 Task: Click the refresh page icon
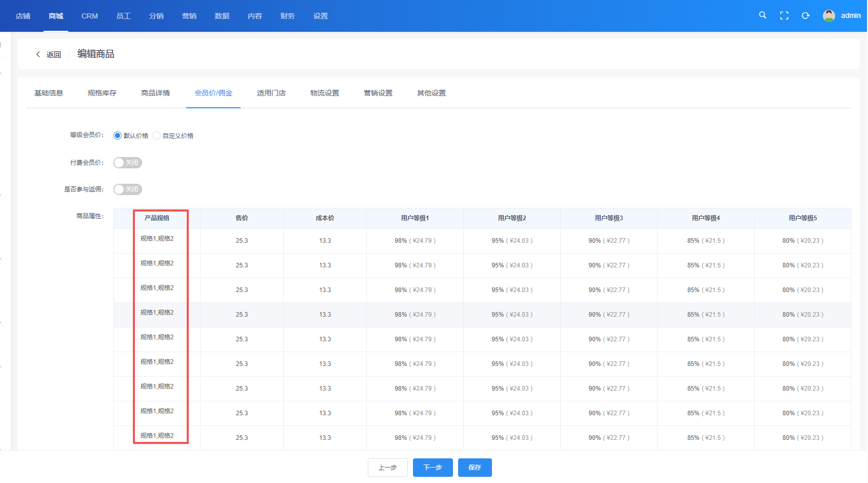[x=805, y=16]
